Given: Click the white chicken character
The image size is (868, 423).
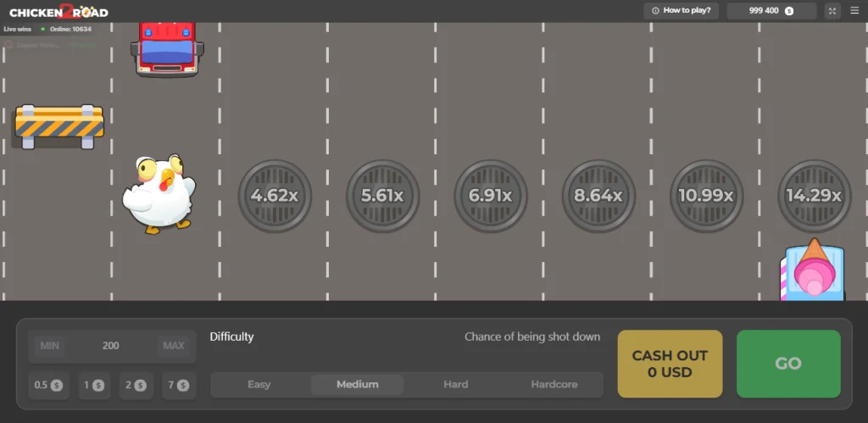Looking at the screenshot, I should point(159,194).
